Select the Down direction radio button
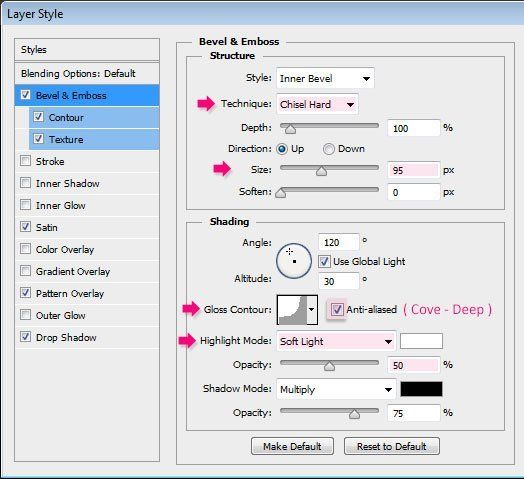Image resolution: width=524 pixels, height=479 pixels. coord(329,149)
